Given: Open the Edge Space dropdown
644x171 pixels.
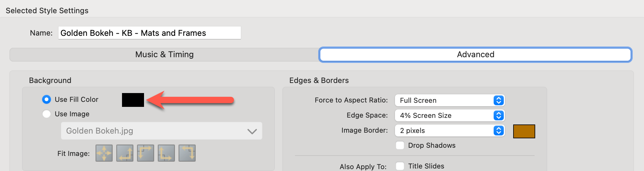Looking at the screenshot, I should pyautogui.click(x=450, y=115).
